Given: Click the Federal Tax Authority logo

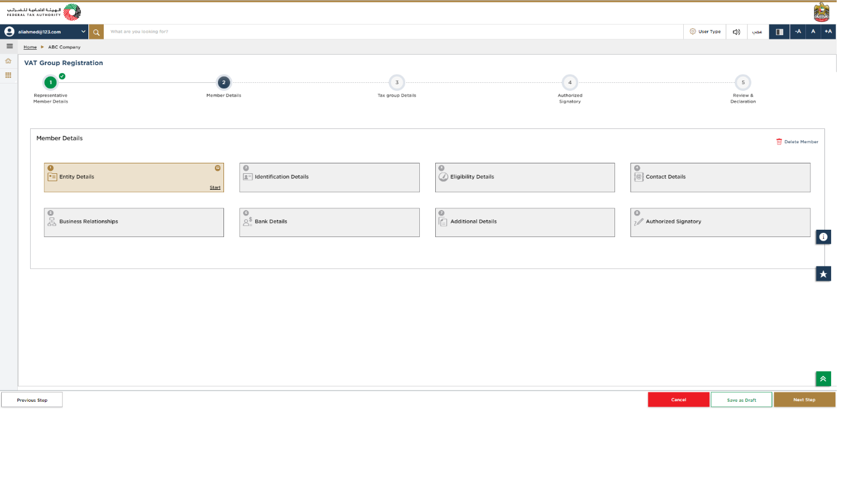Looking at the screenshot, I should [x=44, y=12].
